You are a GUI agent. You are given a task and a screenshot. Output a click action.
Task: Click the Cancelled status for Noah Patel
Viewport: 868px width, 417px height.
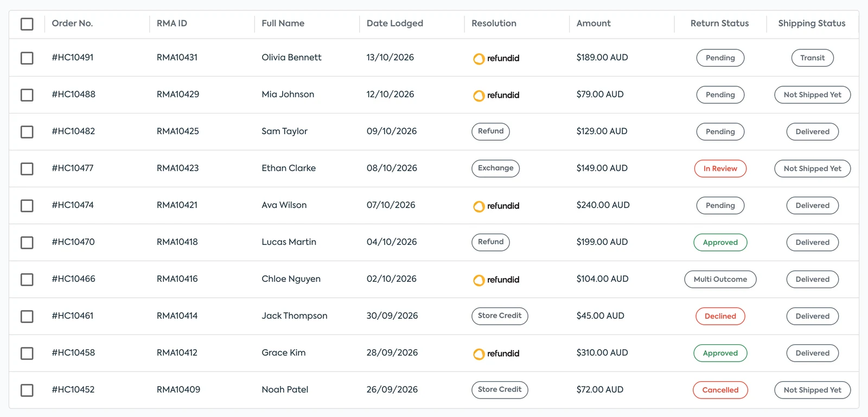tap(720, 390)
